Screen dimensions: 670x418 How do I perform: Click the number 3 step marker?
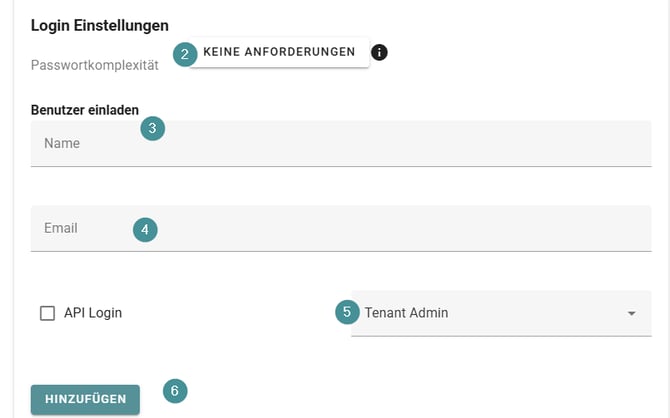[x=152, y=128]
